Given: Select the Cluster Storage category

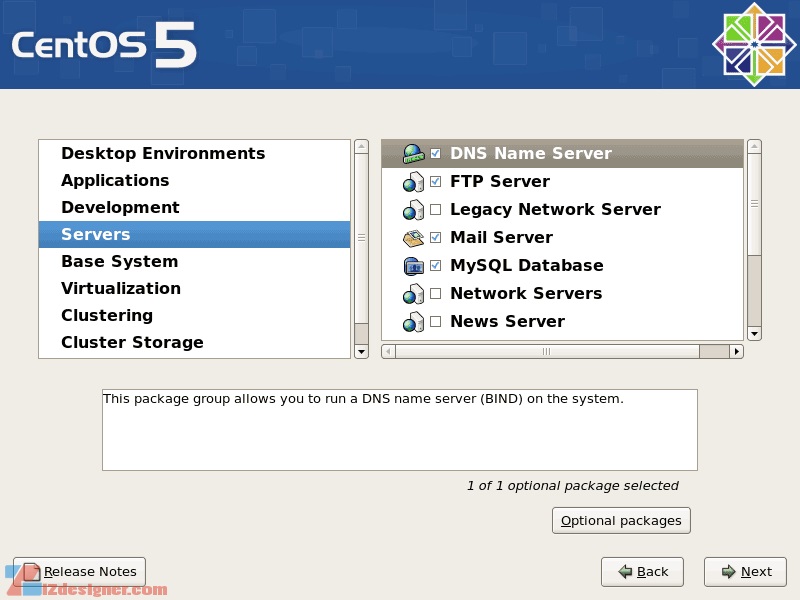Looking at the screenshot, I should tap(194, 343).
